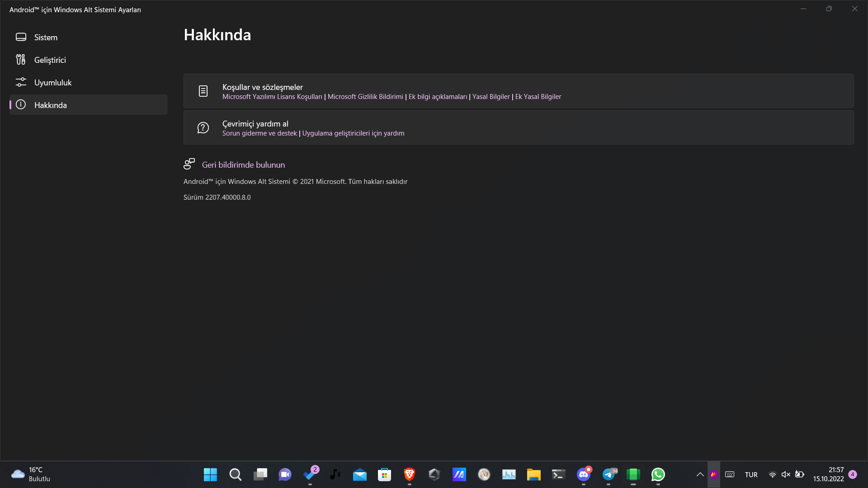Image resolution: width=868 pixels, height=488 pixels.
Task: Launch WhatsApp from taskbar
Action: 658,474
